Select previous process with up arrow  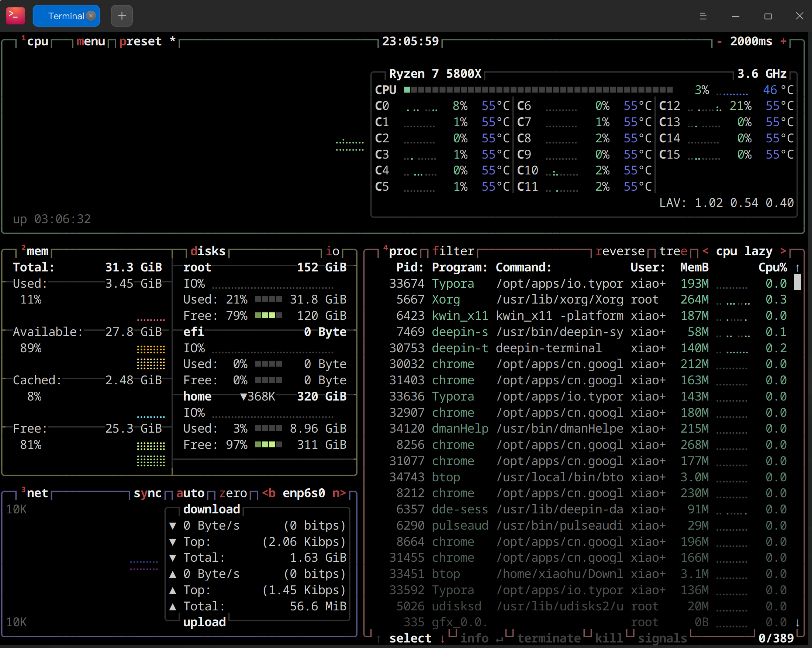(x=379, y=638)
